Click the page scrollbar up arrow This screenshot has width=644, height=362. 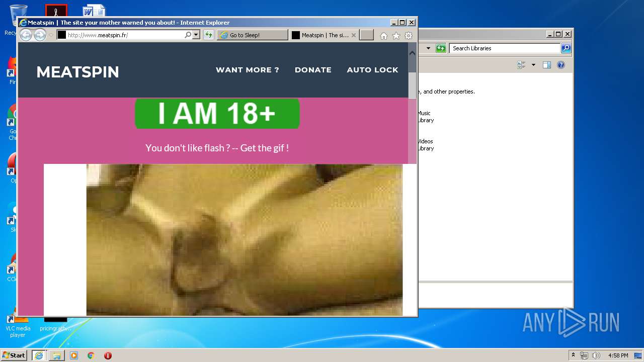[412, 52]
